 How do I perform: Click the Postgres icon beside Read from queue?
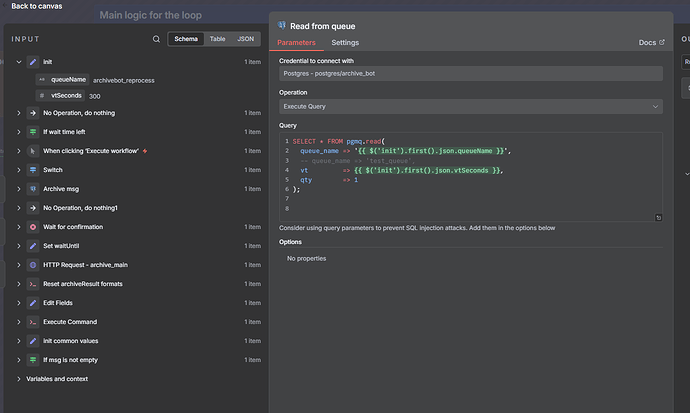tap(281, 25)
